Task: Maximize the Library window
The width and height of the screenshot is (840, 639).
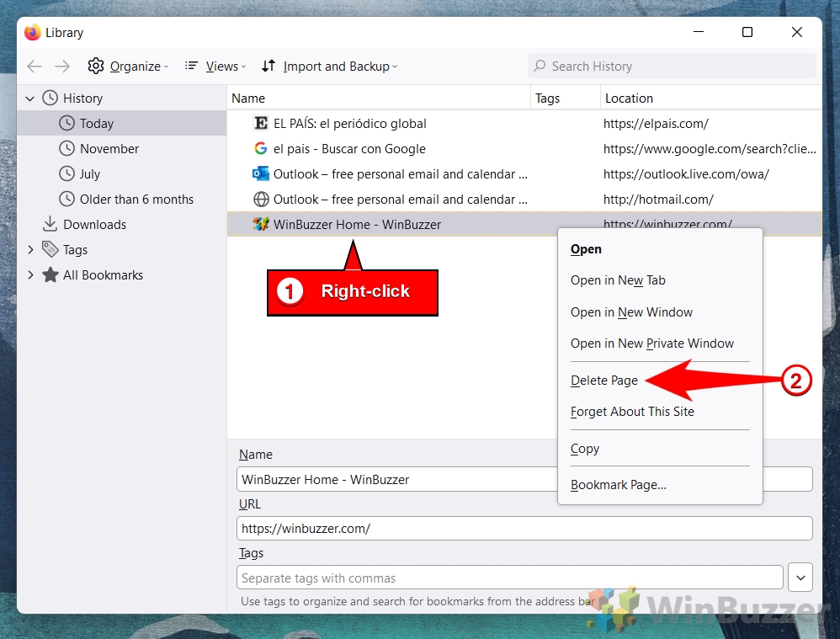Action: pyautogui.click(x=747, y=32)
